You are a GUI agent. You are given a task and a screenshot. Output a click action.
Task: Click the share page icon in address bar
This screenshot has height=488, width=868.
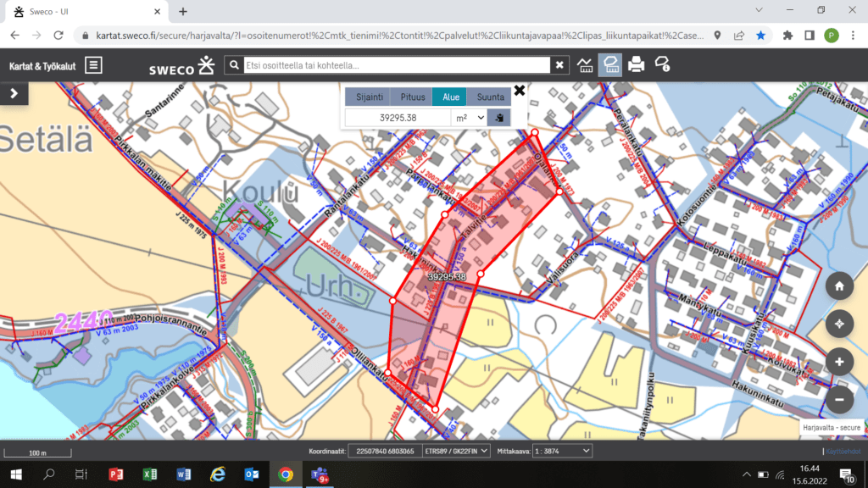739,36
